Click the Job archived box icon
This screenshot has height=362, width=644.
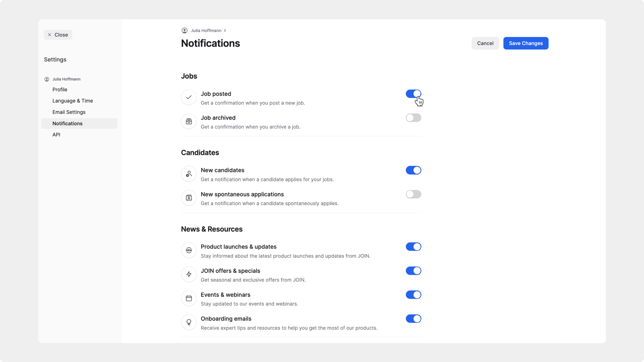pos(189,121)
